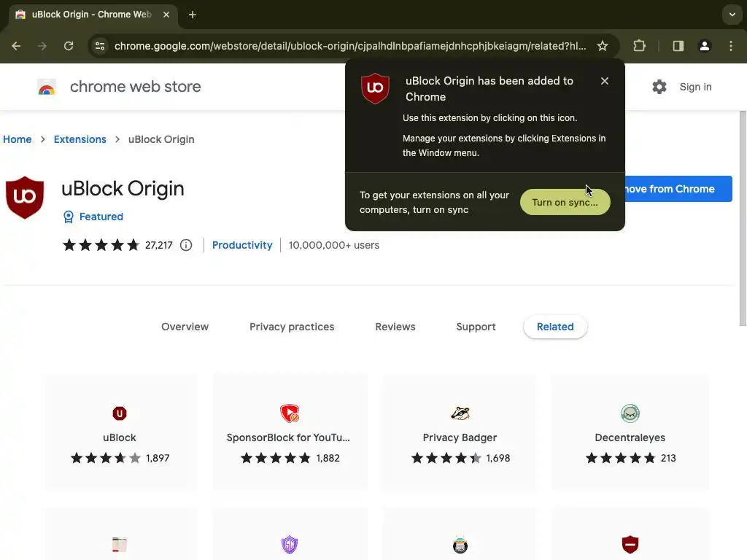Image resolution: width=747 pixels, height=560 pixels.
Task: Open the SponsorBlock for YouTube icon
Action: click(x=290, y=413)
